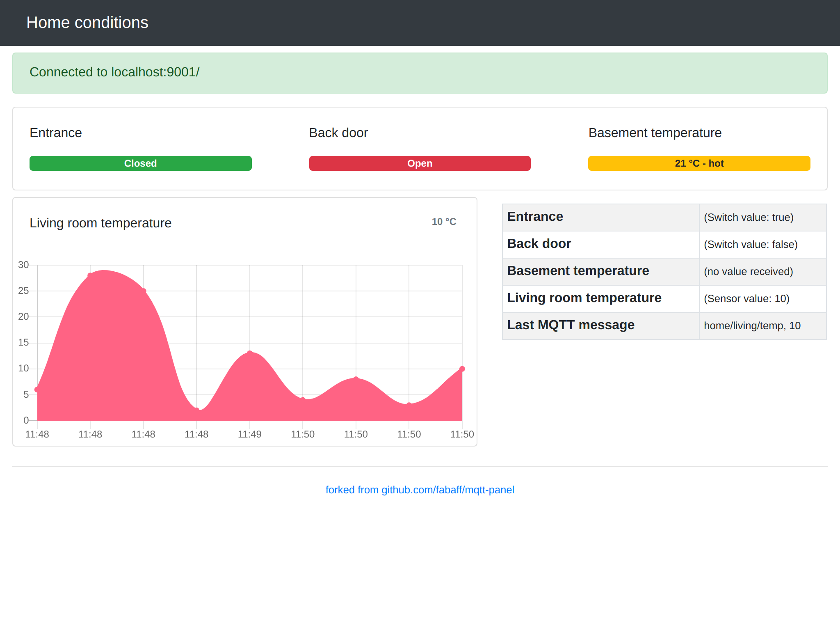Click the red Open back door badge
The image size is (840, 630).
[x=420, y=163]
